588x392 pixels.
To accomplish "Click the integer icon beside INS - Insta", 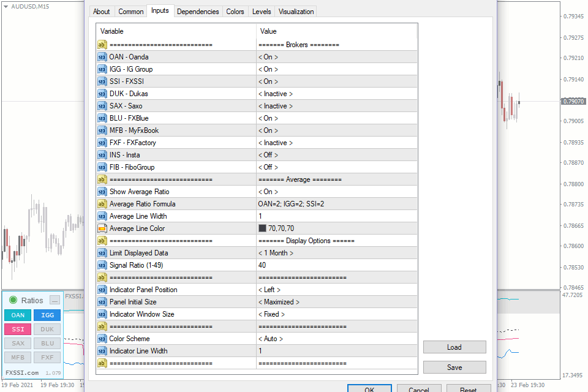I will pyautogui.click(x=102, y=155).
